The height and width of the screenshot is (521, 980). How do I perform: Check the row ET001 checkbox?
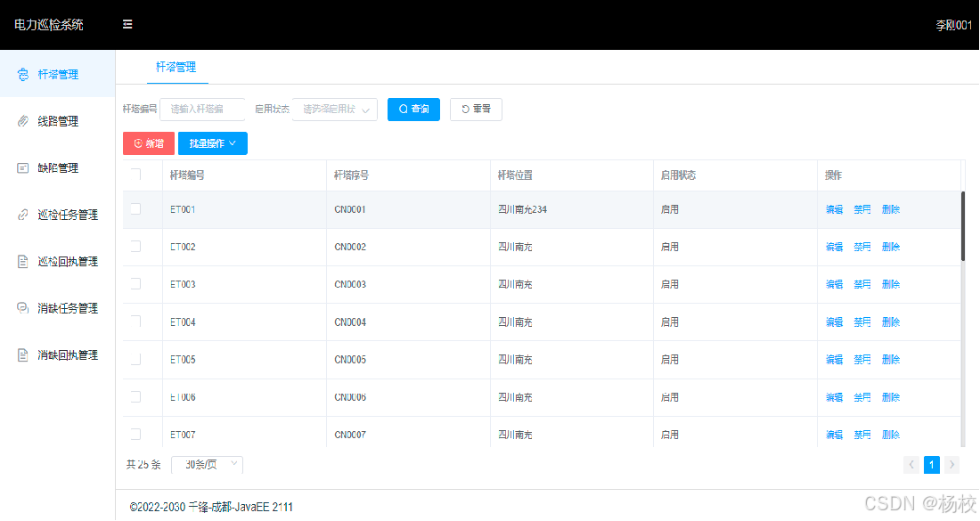click(135, 209)
